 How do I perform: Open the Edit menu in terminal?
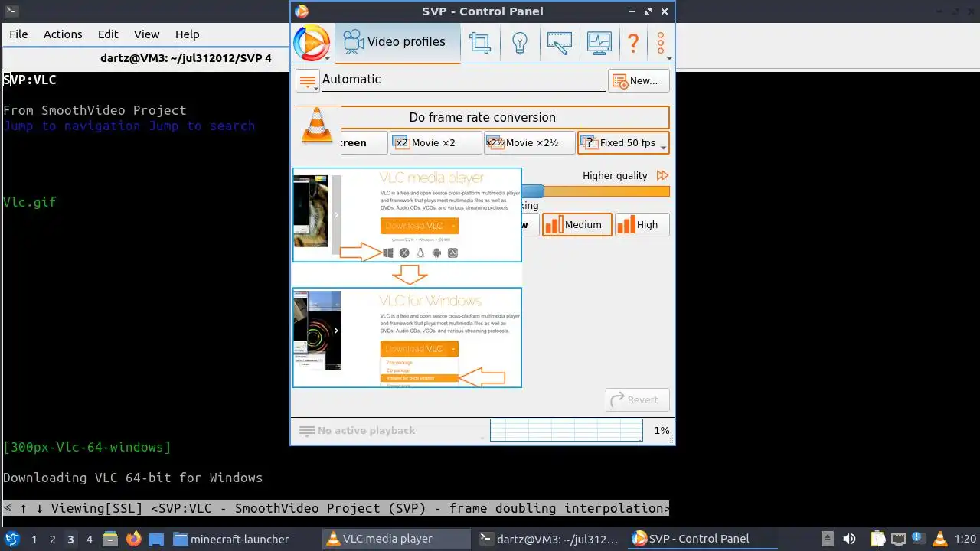(108, 34)
